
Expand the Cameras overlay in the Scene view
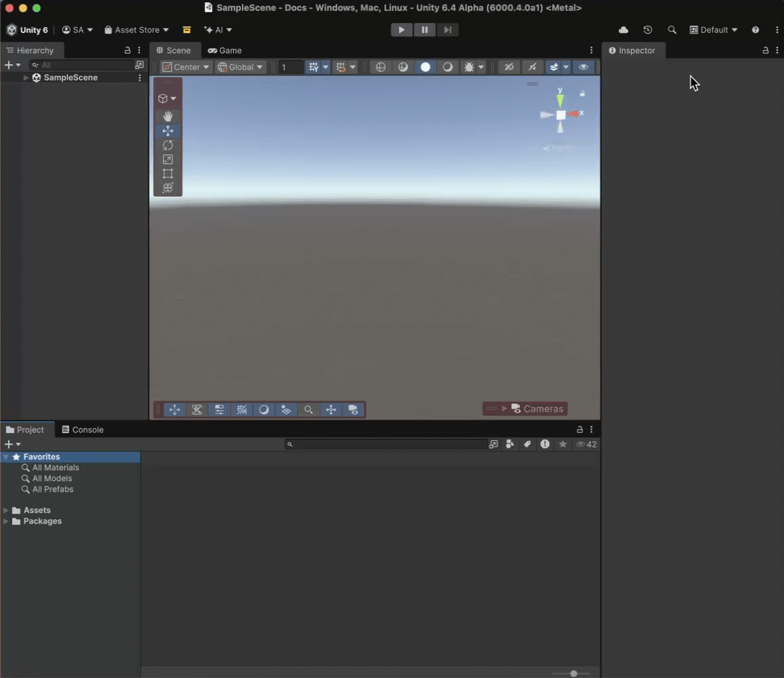coord(502,409)
